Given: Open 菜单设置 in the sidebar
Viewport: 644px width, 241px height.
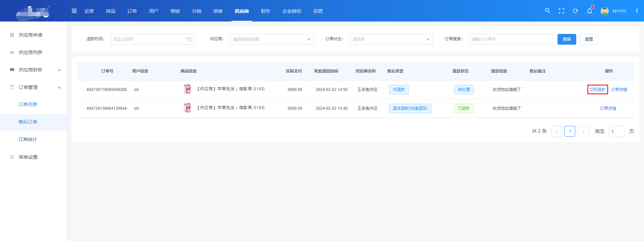Looking at the screenshot, I should [28, 157].
